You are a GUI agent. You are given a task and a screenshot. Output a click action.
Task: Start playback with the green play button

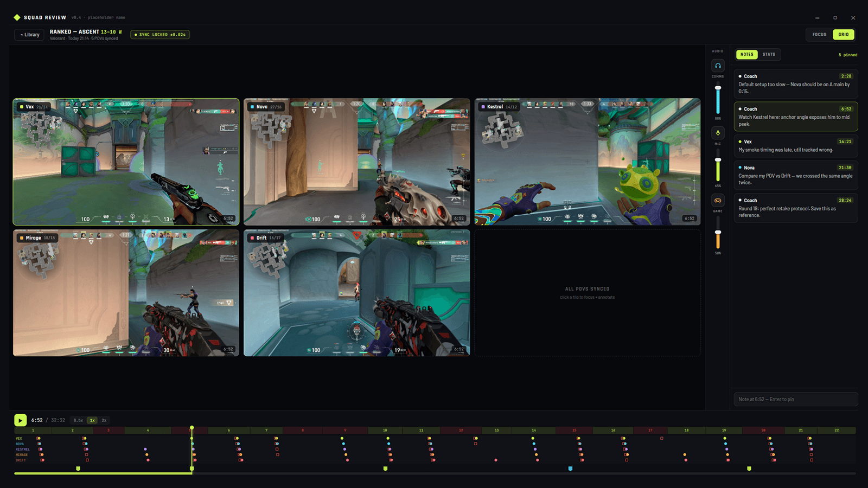pyautogui.click(x=20, y=420)
